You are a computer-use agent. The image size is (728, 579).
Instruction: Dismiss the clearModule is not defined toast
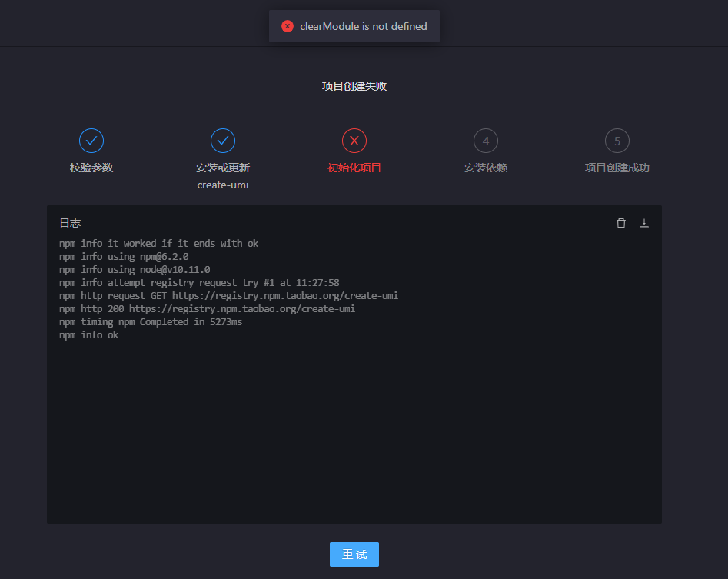click(x=354, y=25)
